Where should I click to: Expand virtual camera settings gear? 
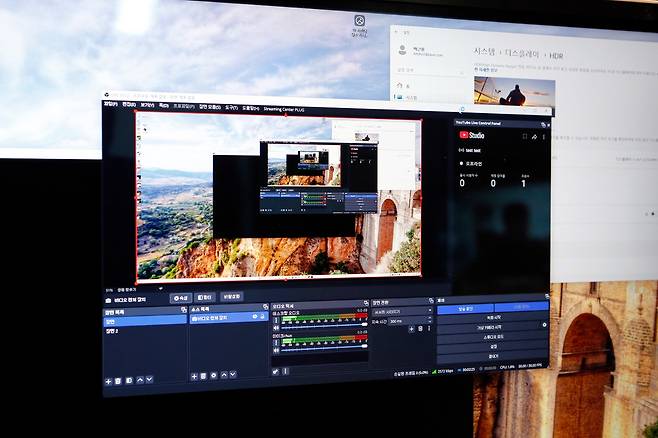coord(545,326)
